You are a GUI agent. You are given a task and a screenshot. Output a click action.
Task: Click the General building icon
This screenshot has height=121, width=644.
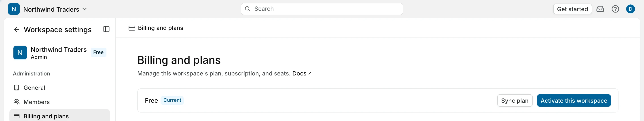tap(17, 88)
